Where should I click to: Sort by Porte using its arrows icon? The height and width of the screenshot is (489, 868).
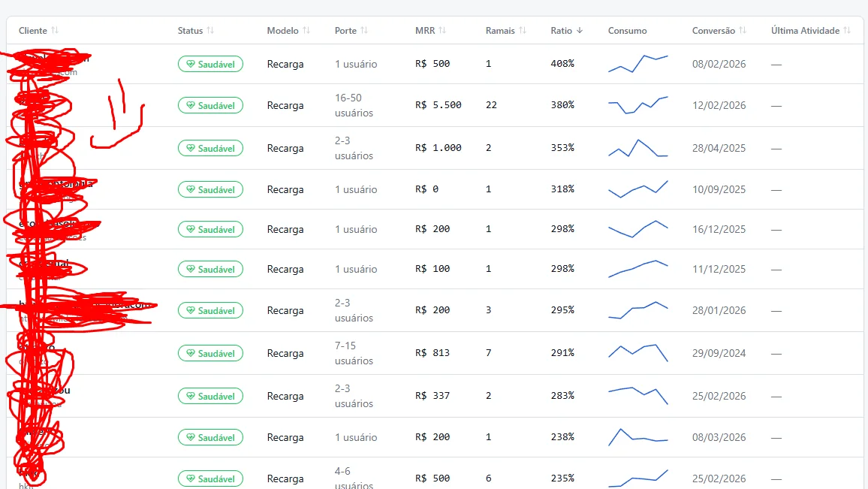pos(364,31)
